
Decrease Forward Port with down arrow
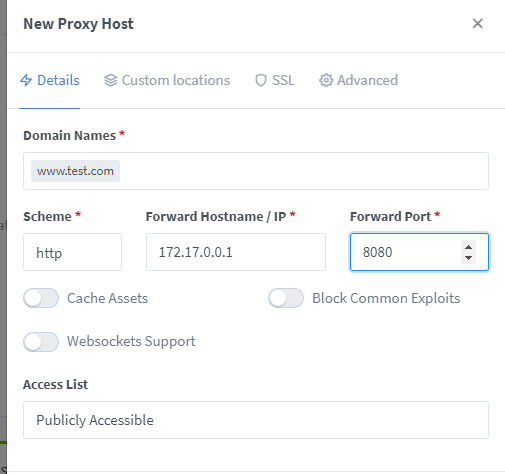point(468,258)
